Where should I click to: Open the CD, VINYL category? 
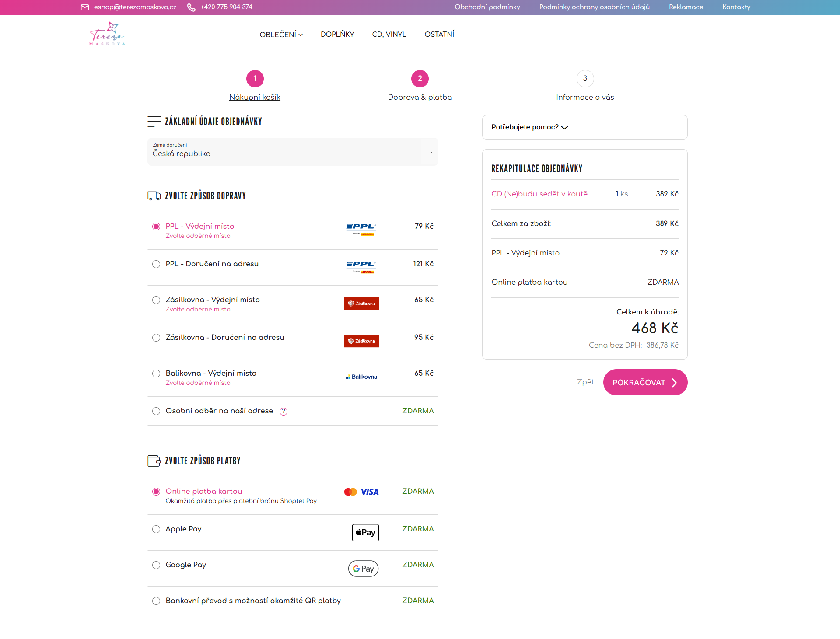[x=389, y=35]
